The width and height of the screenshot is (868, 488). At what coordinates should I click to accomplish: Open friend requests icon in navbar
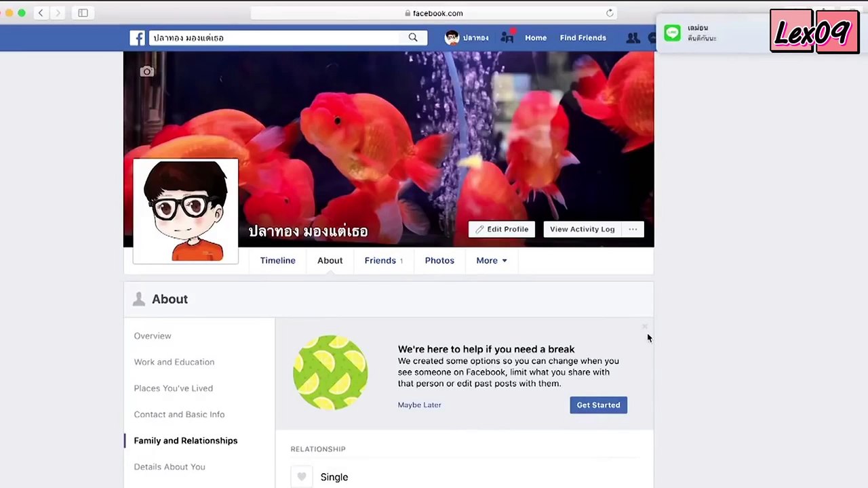point(633,38)
